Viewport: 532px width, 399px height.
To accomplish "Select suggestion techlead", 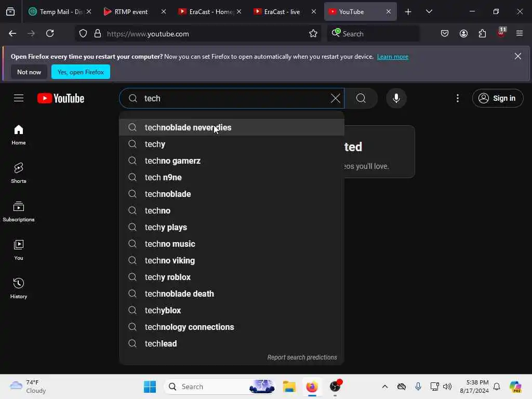I will [x=232, y=344].
